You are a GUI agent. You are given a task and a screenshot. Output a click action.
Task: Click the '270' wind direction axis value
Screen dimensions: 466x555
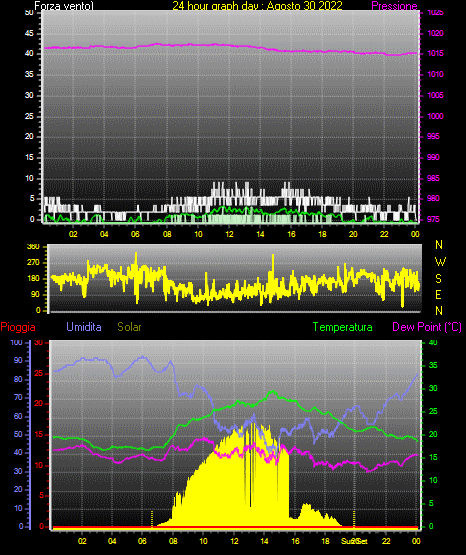[34, 263]
